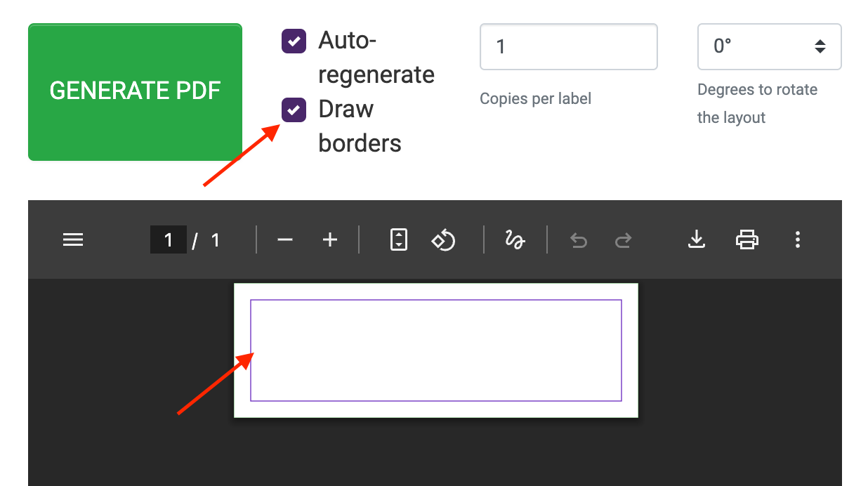Open the degrees to rotate dropdown
The width and height of the screenshot is (868, 486).
point(769,46)
